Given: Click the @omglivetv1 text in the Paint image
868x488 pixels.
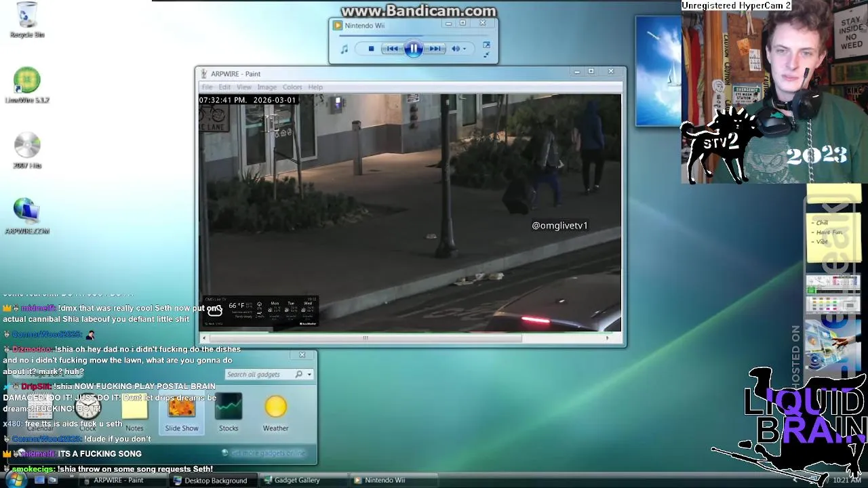Looking at the screenshot, I should [559, 226].
